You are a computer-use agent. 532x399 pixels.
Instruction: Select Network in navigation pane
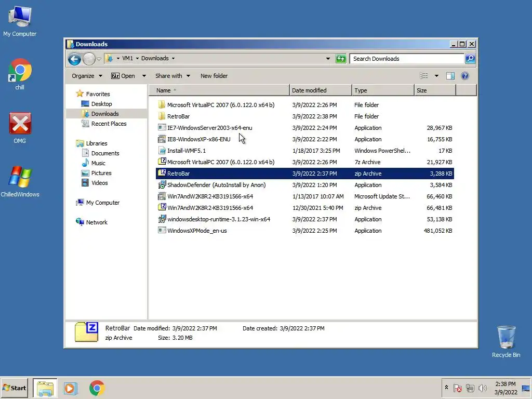tap(96, 222)
